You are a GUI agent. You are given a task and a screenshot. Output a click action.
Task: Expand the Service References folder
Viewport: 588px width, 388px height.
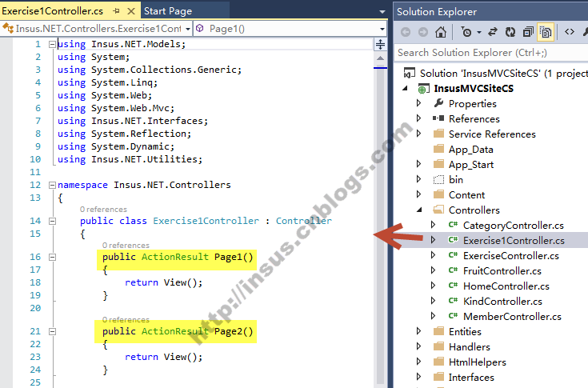(419, 134)
